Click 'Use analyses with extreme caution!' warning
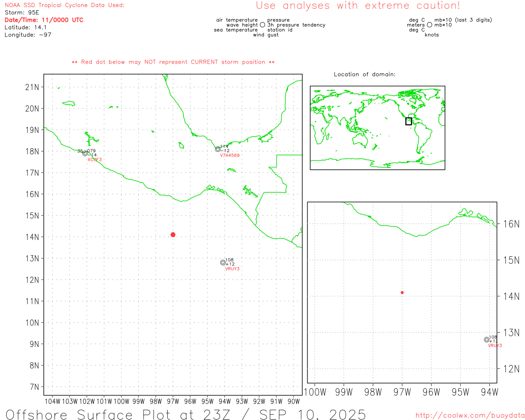The image size is (525, 420). (x=358, y=6)
